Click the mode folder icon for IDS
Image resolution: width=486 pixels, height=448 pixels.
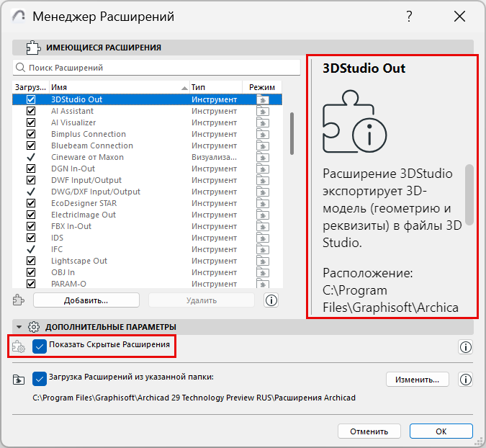click(x=263, y=238)
